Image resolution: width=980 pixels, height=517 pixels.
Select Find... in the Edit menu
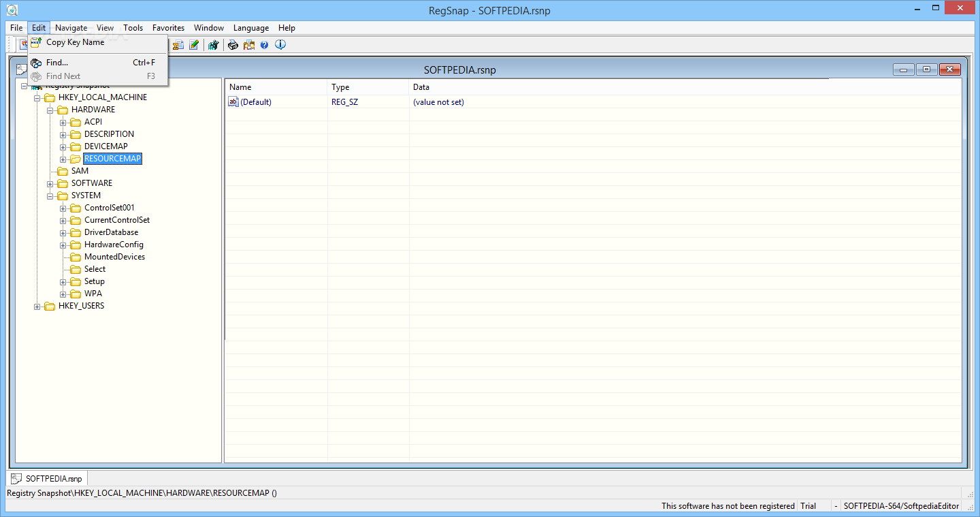[98, 63]
